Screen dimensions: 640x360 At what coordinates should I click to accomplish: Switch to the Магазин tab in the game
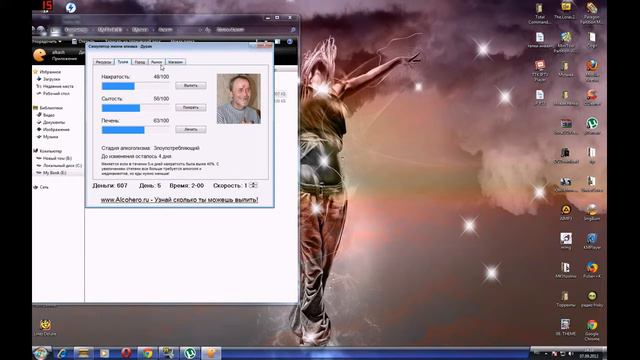(176, 62)
